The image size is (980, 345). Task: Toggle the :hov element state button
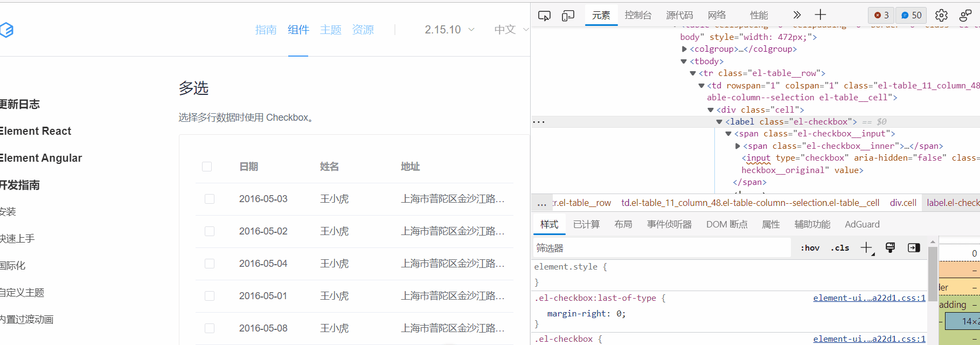[x=810, y=248]
